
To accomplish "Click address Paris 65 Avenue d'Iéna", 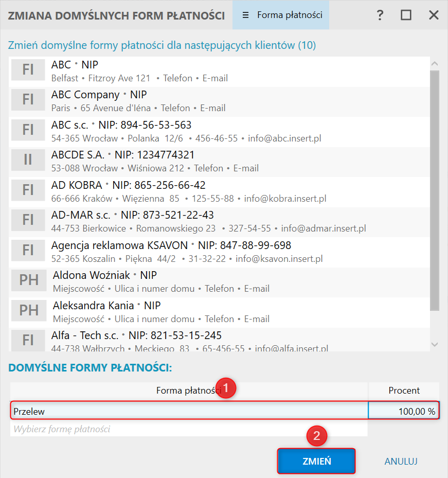I will point(101,108).
